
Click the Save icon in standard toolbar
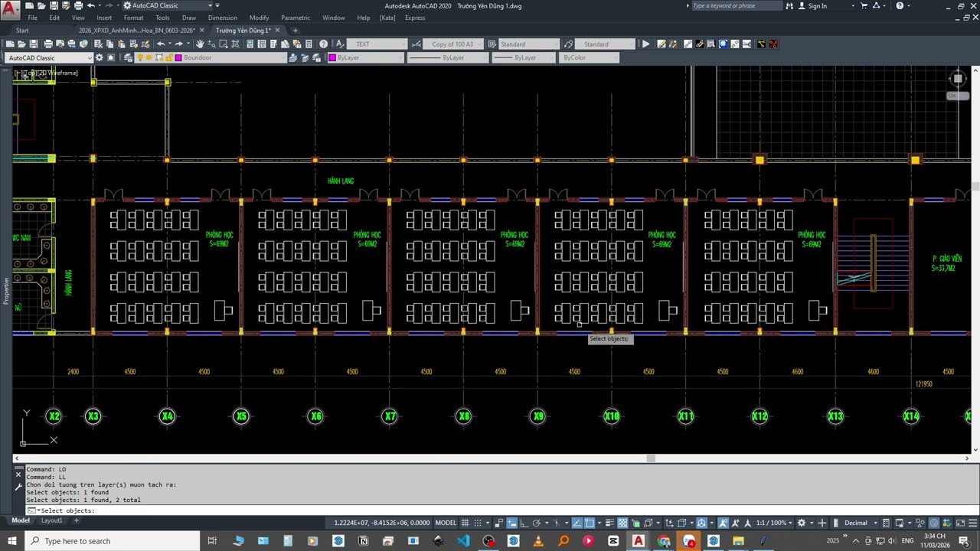33,44
